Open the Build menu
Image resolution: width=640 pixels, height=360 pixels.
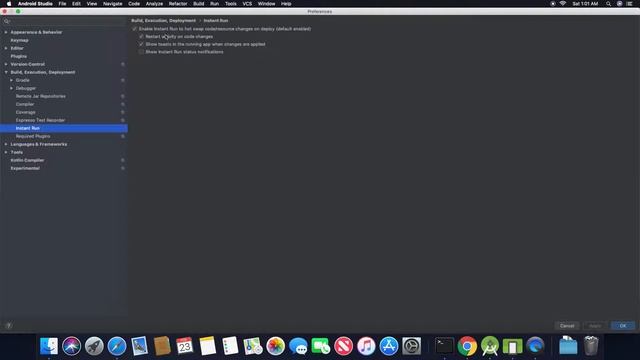tap(199, 4)
